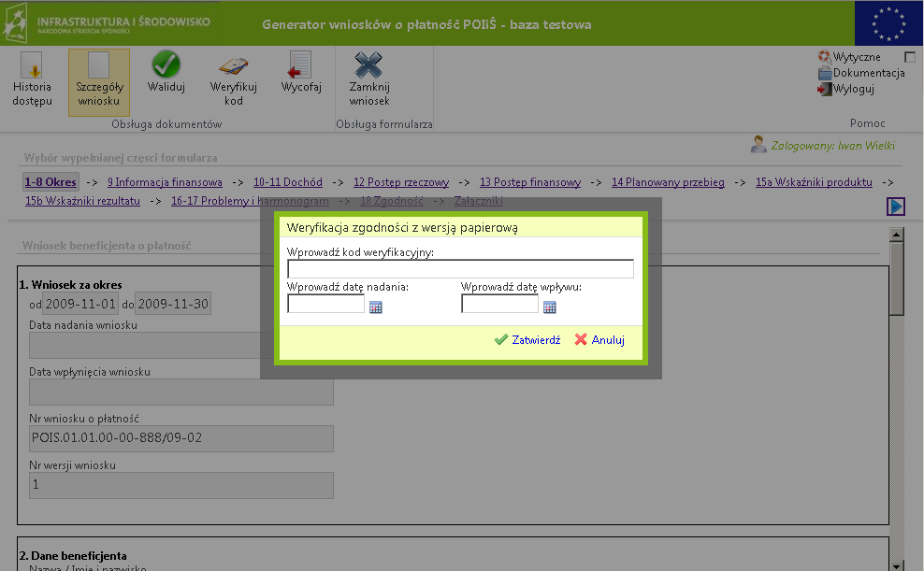Click Nr wniosku o płatność field
This screenshot has width=924, height=571.
(x=181, y=438)
